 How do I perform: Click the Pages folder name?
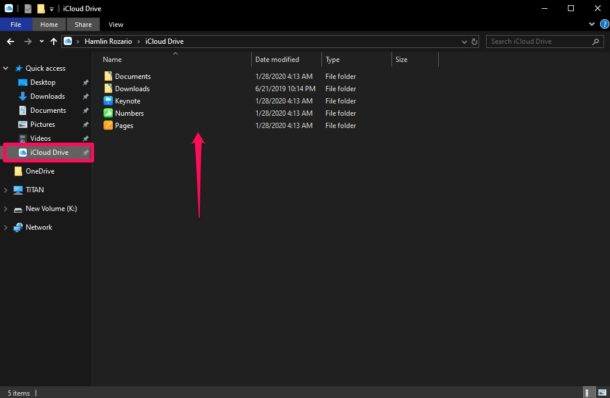pyautogui.click(x=124, y=126)
